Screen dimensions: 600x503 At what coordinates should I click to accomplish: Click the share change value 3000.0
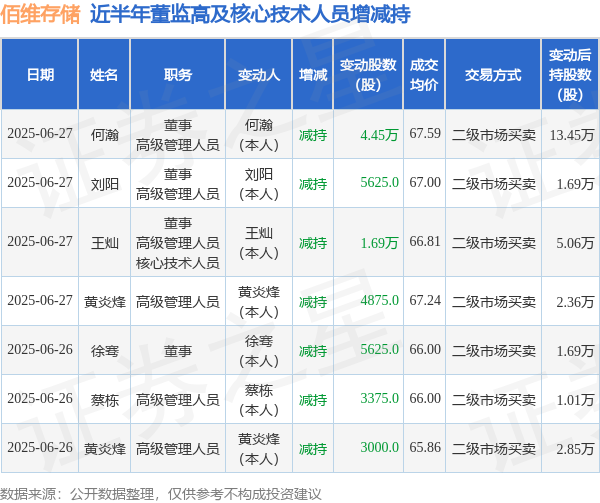click(x=380, y=448)
